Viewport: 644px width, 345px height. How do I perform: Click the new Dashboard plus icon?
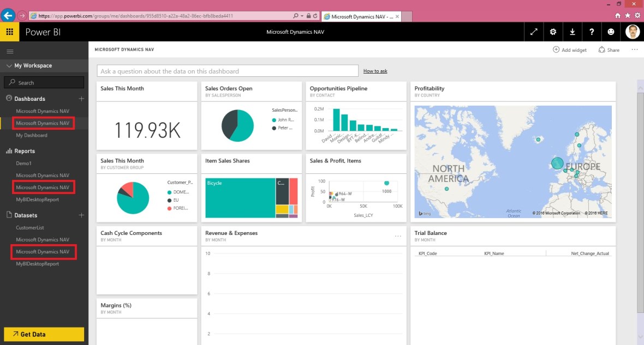81,99
